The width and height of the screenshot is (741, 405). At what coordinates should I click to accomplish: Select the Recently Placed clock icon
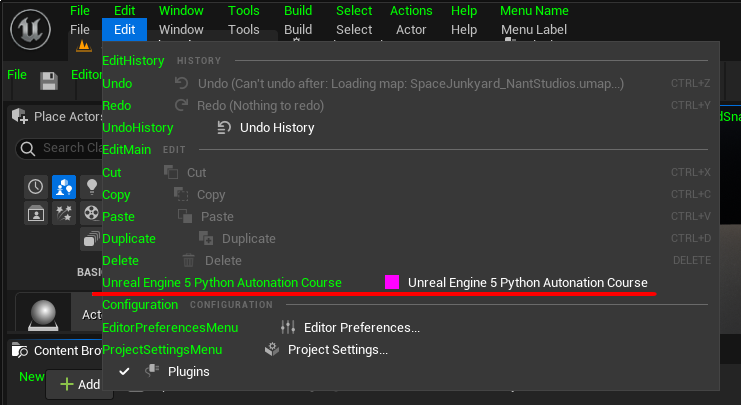35,187
